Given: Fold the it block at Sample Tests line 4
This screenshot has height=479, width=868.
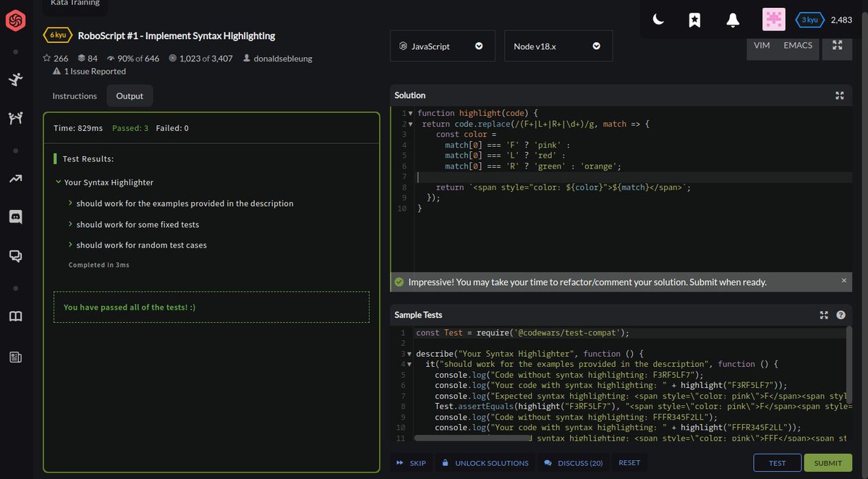Looking at the screenshot, I should click(x=410, y=365).
